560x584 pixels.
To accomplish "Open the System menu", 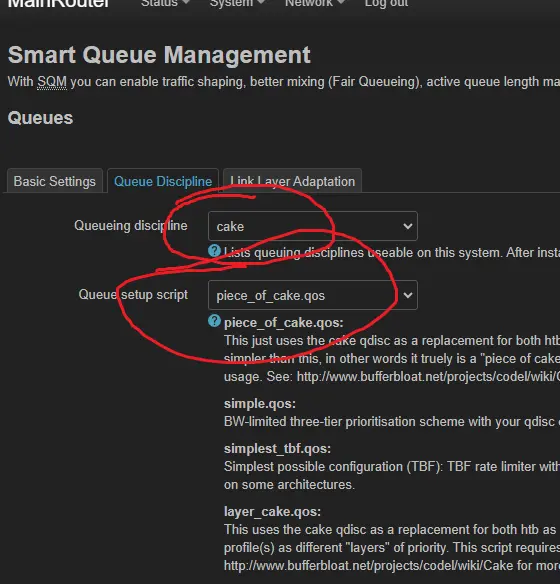I will coord(237,3).
